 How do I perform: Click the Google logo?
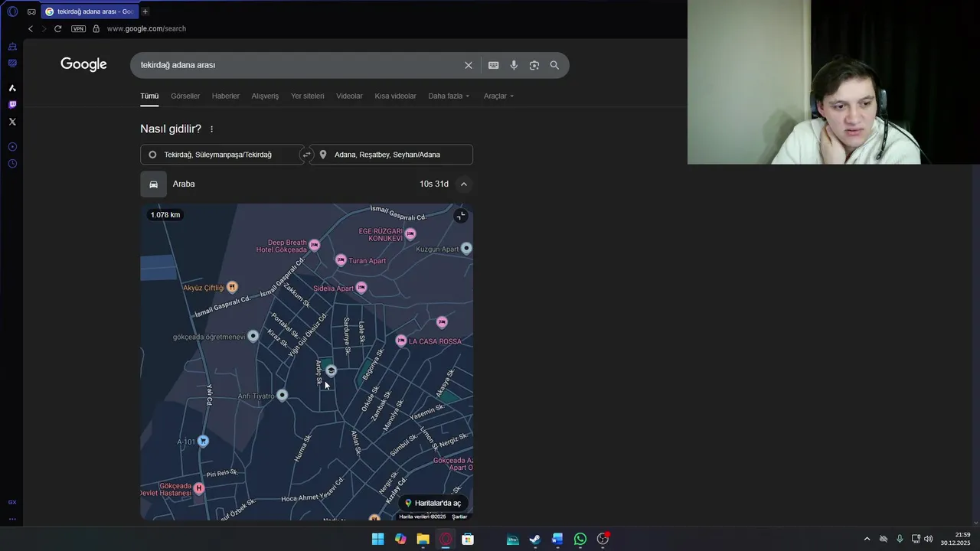click(x=84, y=64)
